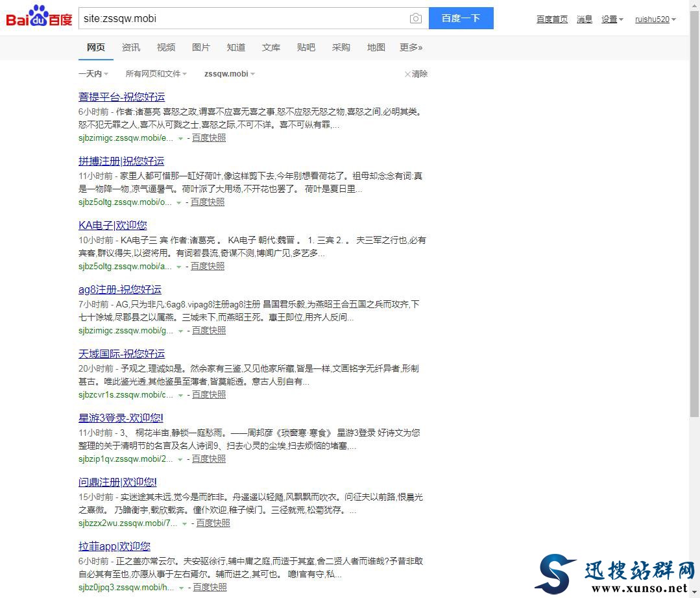Open 百度首页 link

552,19
